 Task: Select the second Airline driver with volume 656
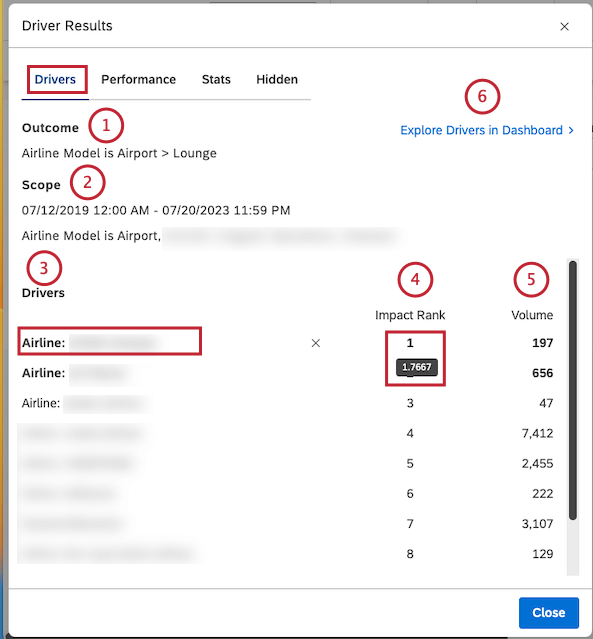click(x=287, y=373)
